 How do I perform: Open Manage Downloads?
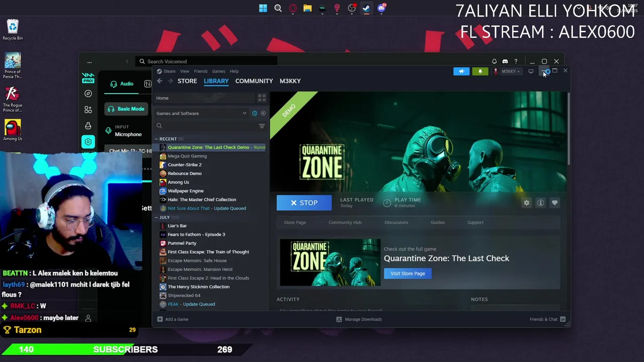(x=359, y=319)
